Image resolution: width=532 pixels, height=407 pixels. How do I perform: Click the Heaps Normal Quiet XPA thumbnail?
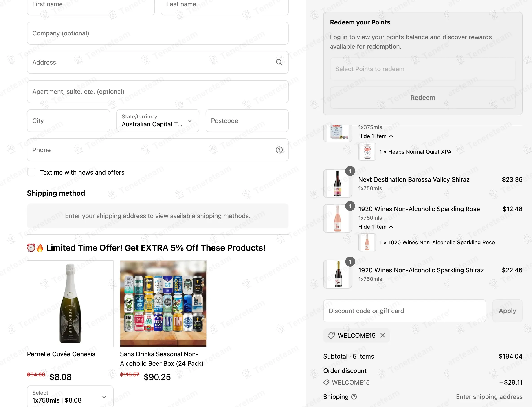pyautogui.click(x=367, y=152)
